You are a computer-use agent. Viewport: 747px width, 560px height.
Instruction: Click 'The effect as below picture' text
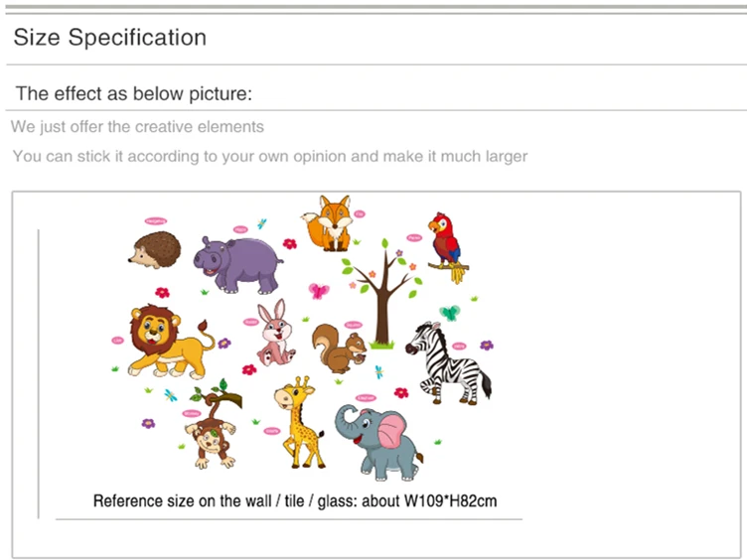tap(134, 93)
